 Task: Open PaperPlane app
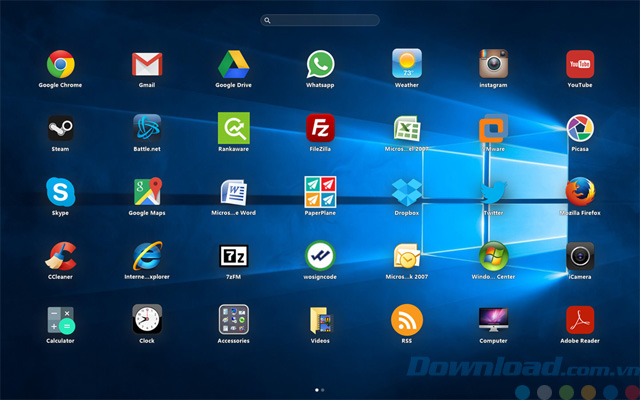(x=320, y=192)
